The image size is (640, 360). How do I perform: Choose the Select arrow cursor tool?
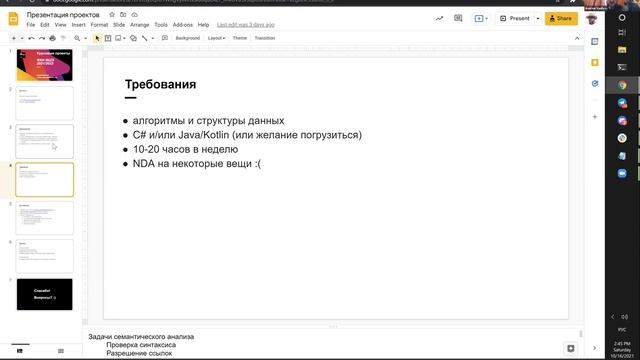click(x=97, y=38)
